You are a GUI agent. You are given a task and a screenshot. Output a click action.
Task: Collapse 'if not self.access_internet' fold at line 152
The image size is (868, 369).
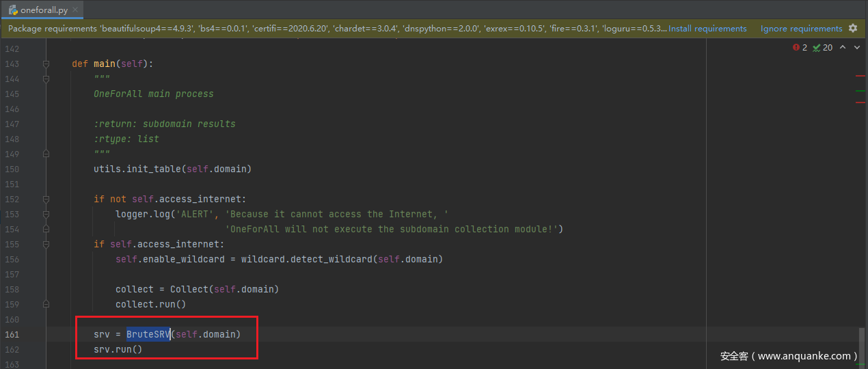[x=46, y=199]
